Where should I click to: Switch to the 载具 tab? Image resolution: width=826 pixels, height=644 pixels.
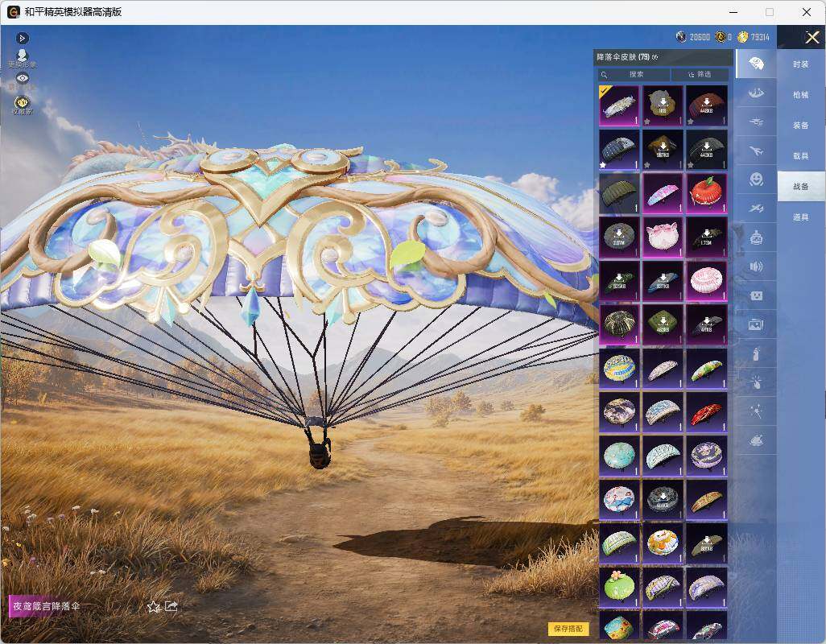pyautogui.click(x=801, y=156)
